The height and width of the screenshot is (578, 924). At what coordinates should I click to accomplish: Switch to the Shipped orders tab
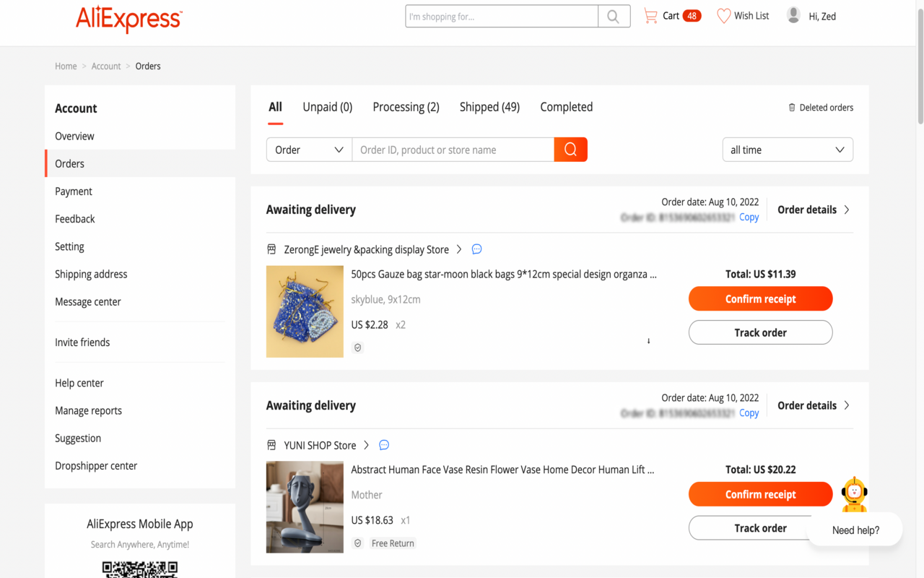coord(489,106)
